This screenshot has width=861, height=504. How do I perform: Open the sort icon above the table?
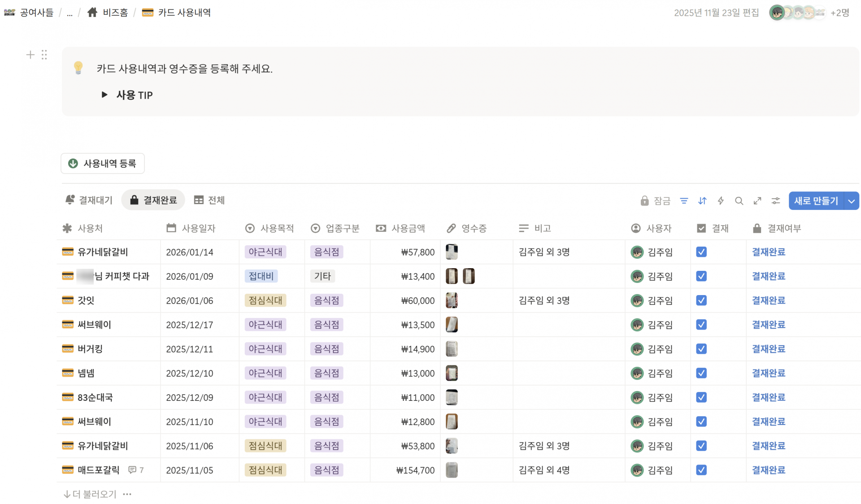tap(702, 201)
